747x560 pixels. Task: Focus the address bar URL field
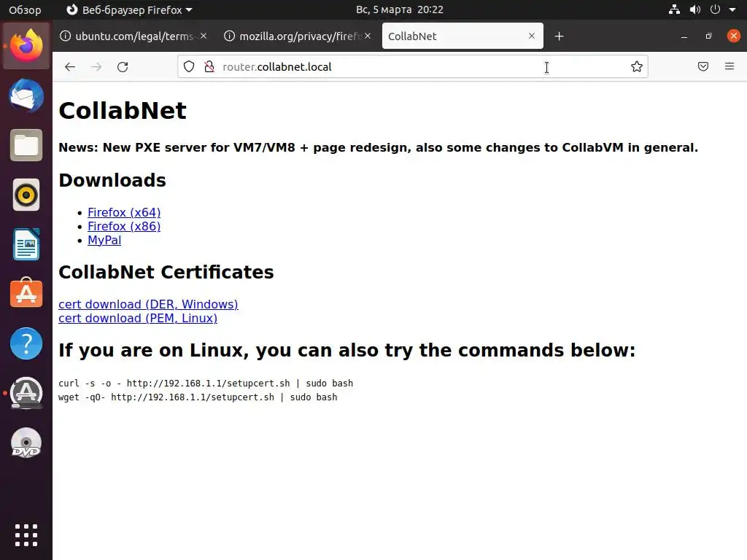pyautogui.click(x=413, y=66)
